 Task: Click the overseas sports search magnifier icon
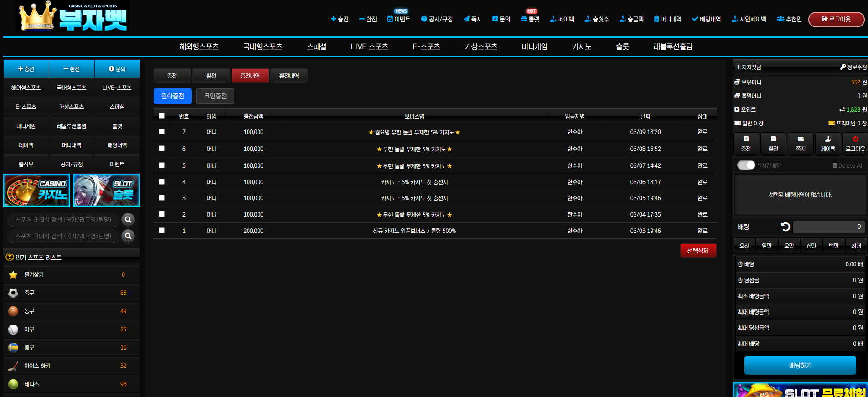pyautogui.click(x=128, y=220)
